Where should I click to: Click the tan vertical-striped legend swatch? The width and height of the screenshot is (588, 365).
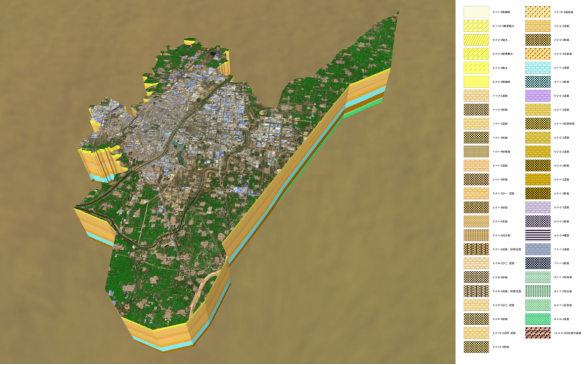click(x=476, y=235)
